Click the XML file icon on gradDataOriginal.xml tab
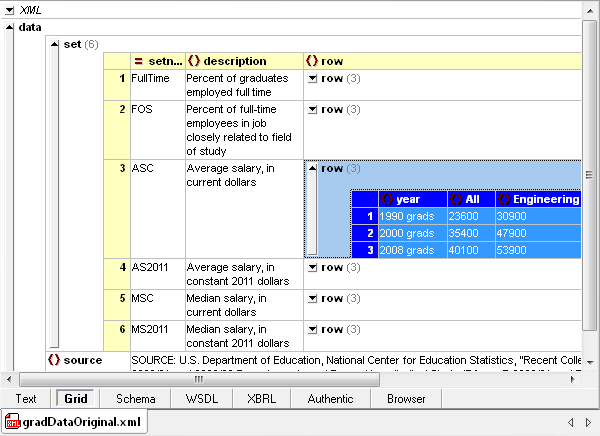600x436 pixels. (x=13, y=422)
